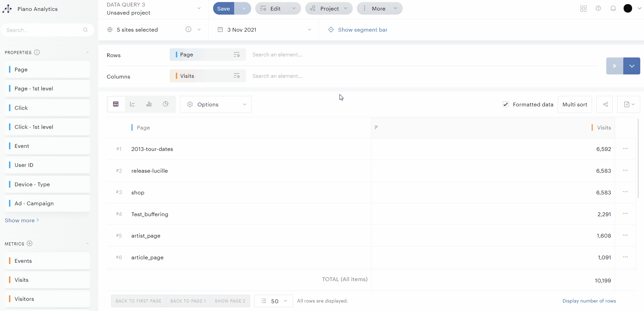The image size is (644, 311).
Task: Switch to bar chart view
Action: 149,104
